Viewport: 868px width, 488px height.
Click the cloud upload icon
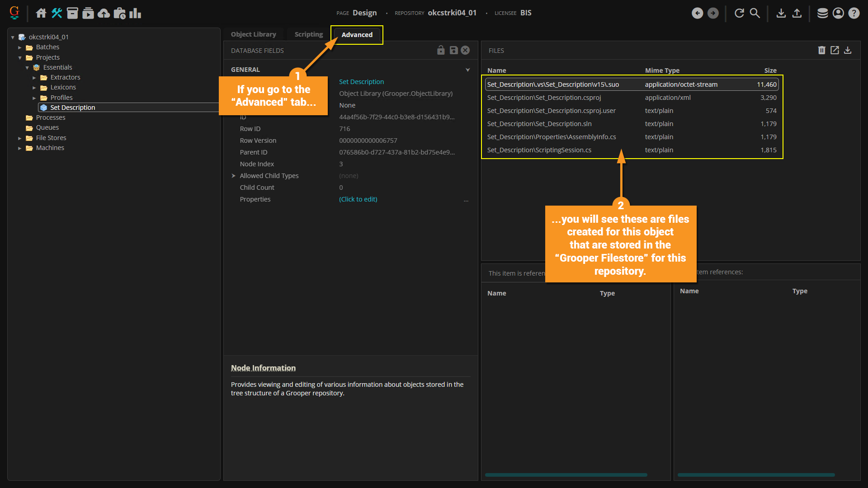click(x=104, y=13)
